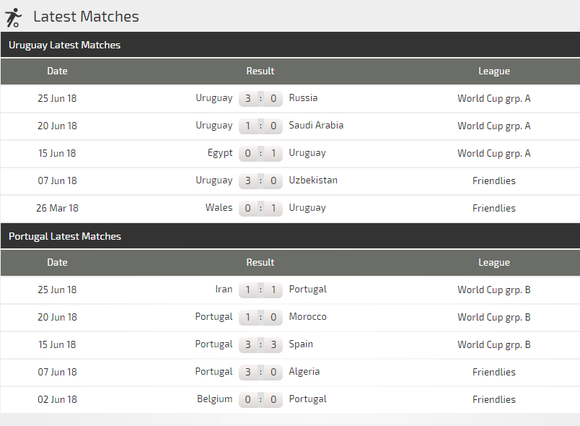Click the soccer player icon beside Latest Matches
Viewport: 580px width, 426px height.
[x=13, y=17]
